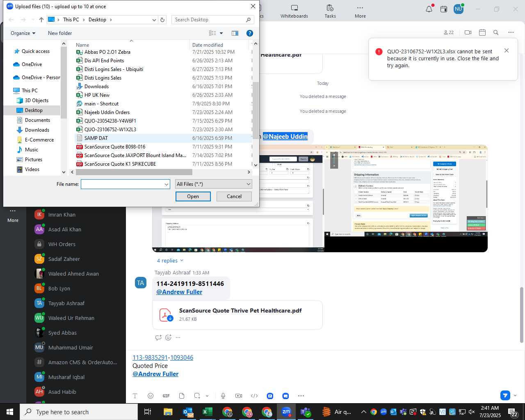This screenshot has height=420, width=525.
Task: Toggle the preview pane
Action: pyautogui.click(x=235, y=33)
